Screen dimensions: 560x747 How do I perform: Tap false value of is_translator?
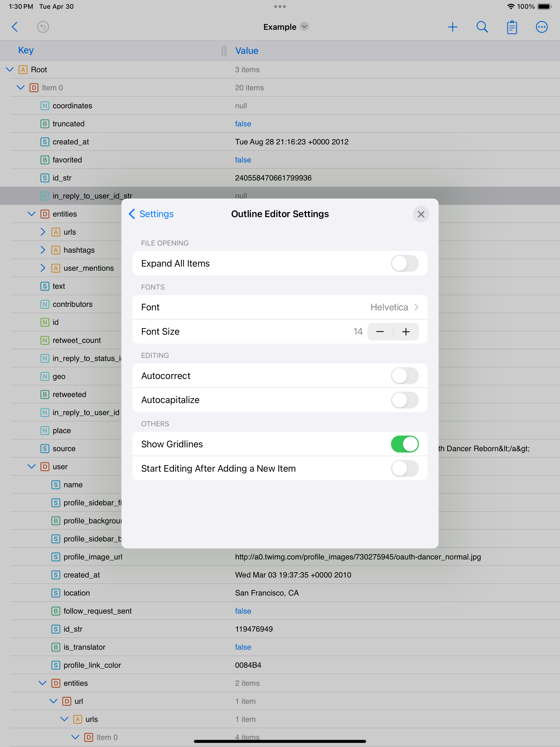[243, 647]
